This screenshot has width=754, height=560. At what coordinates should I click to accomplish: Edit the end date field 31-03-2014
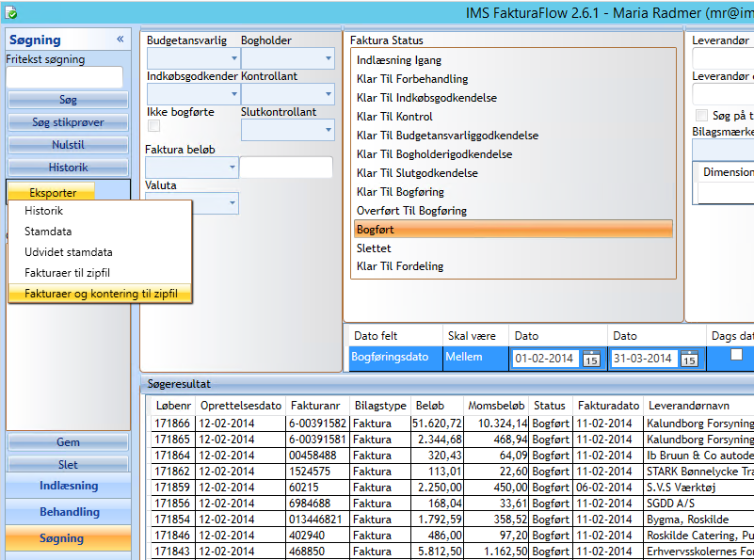coord(644,359)
